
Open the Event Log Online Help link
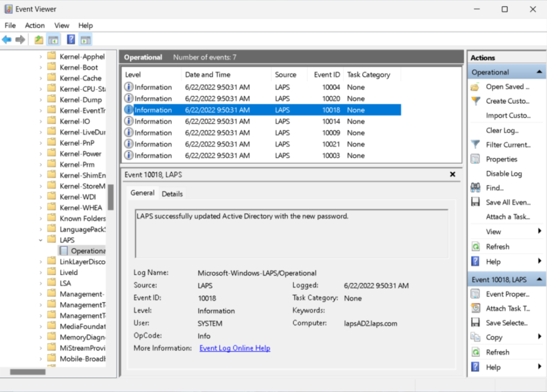[x=235, y=348]
